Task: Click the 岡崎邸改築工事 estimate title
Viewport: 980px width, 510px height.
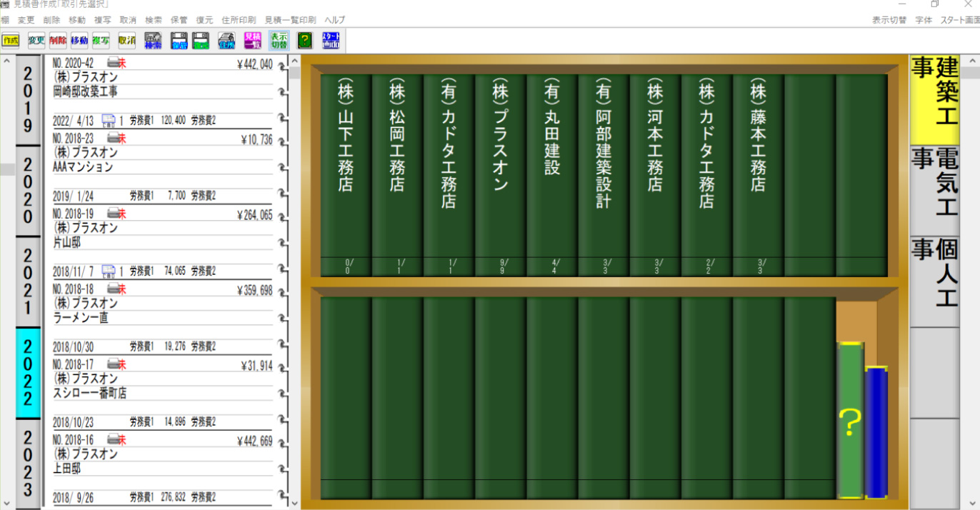Action: pos(85,91)
